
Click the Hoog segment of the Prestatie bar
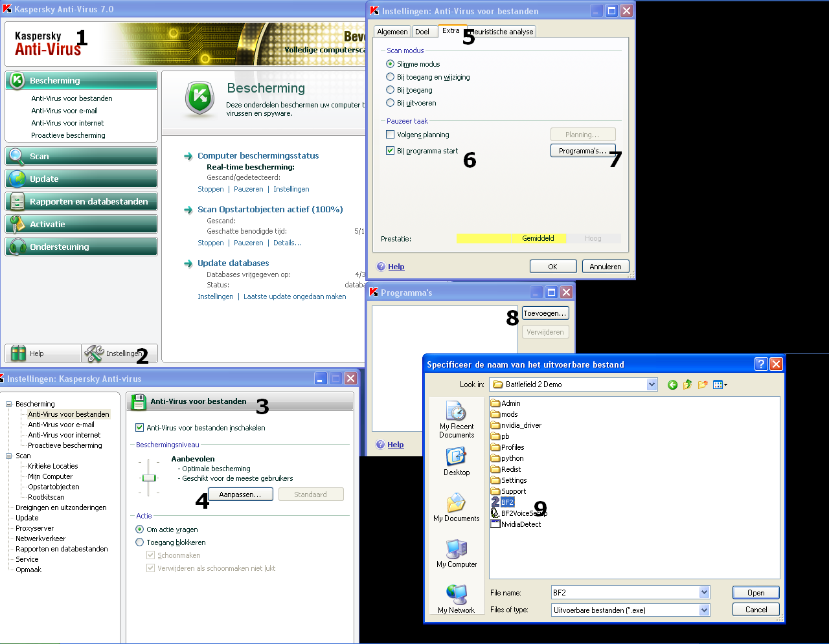[593, 238]
